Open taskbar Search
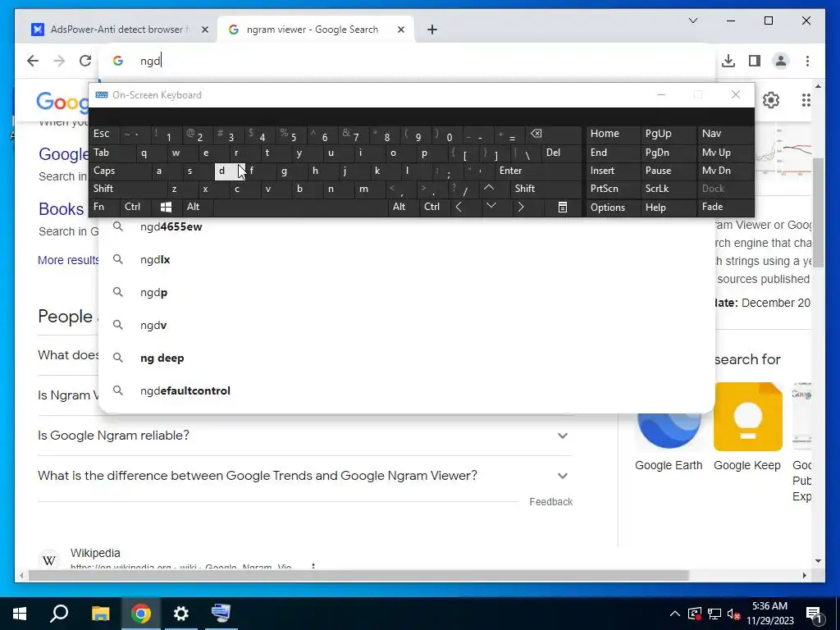This screenshot has height=630, width=840. pyautogui.click(x=59, y=614)
